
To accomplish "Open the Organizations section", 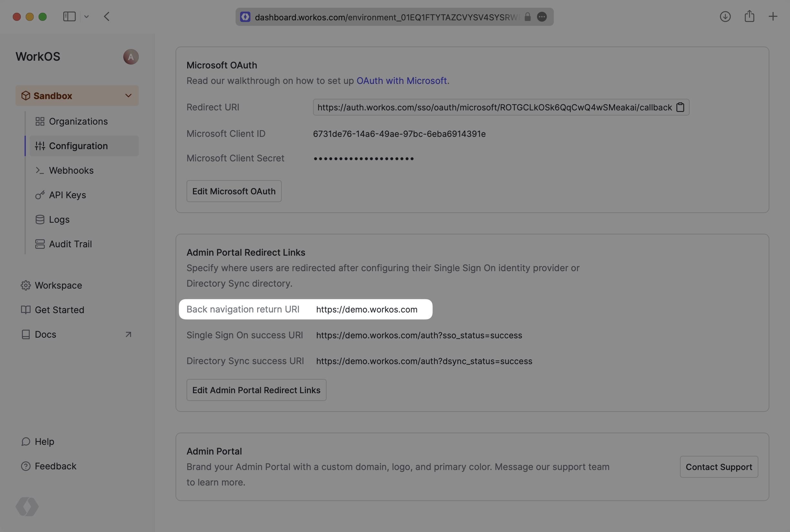I will pyautogui.click(x=78, y=121).
